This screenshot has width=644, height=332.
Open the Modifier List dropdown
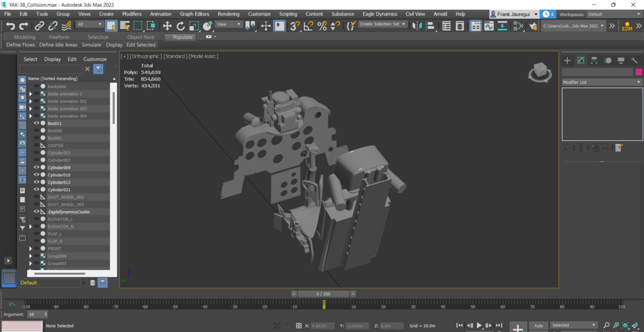click(x=601, y=82)
